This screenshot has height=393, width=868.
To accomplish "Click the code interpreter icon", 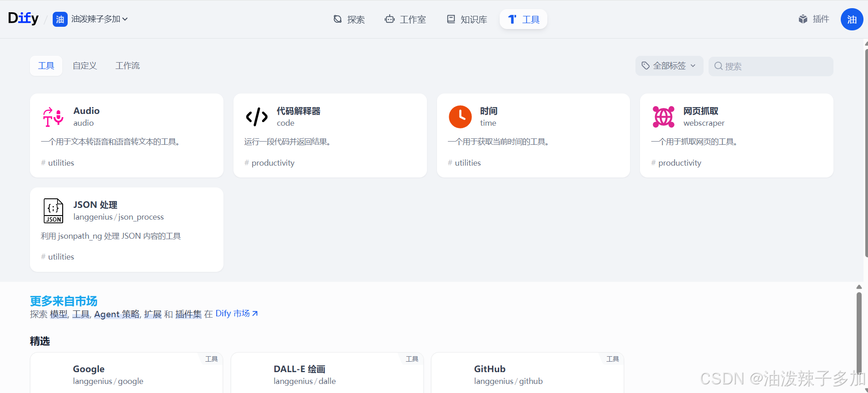I will pos(257,117).
